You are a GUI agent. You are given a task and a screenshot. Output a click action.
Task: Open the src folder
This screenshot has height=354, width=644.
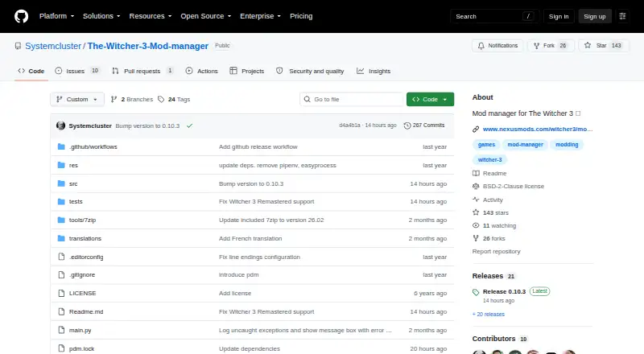73,183
